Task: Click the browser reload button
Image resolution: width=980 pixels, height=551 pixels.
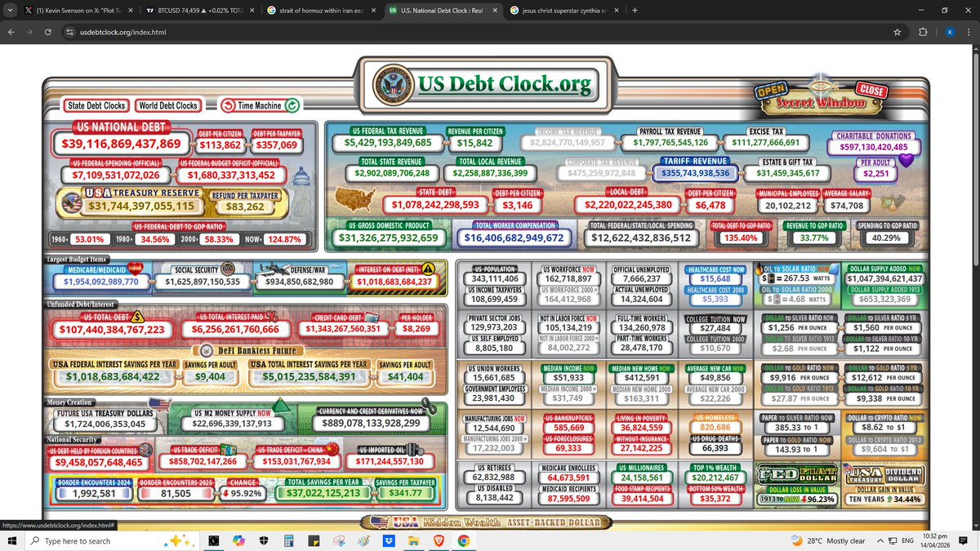Action: pyautogui.click(x=48, y=32)
